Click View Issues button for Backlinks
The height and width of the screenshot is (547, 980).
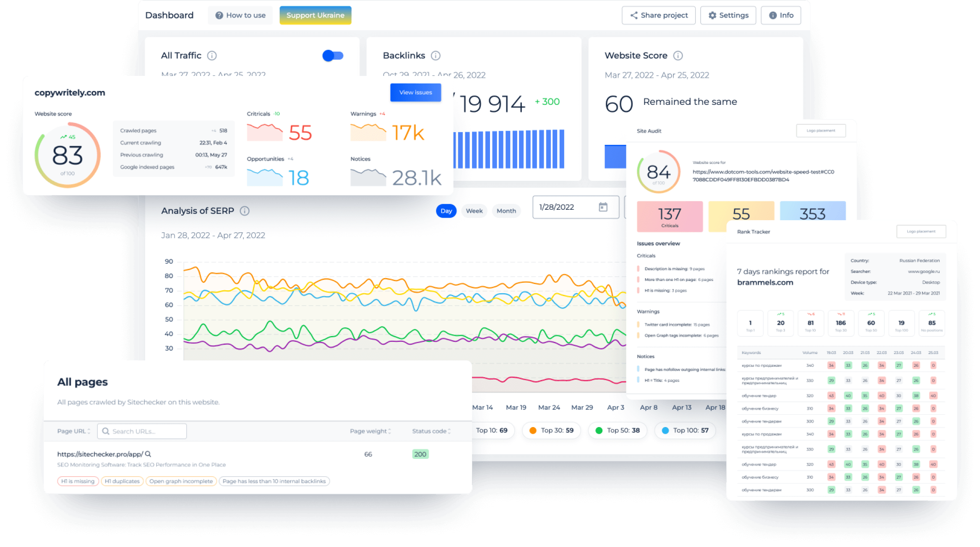pyautogui.click(x=415, y=91)
